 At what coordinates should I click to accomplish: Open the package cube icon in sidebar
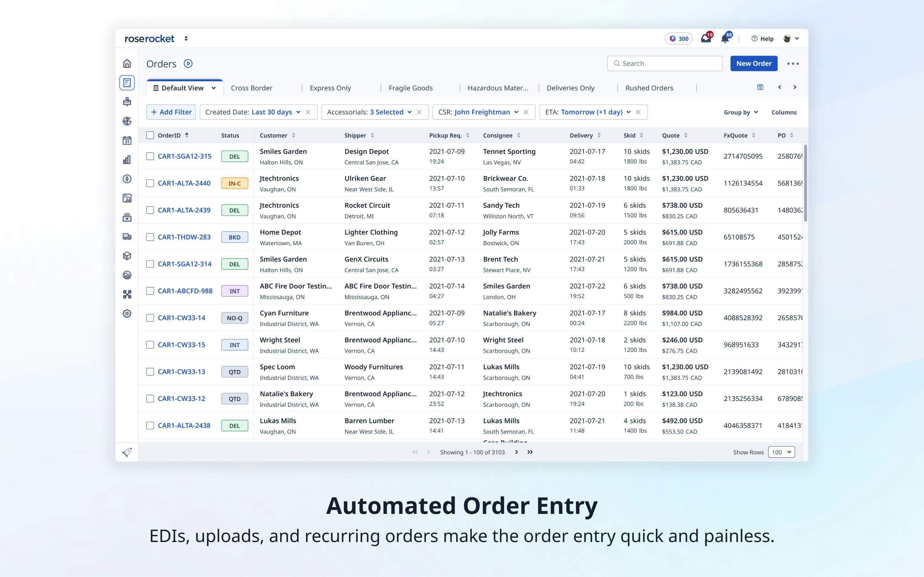(x=127, y=256)
